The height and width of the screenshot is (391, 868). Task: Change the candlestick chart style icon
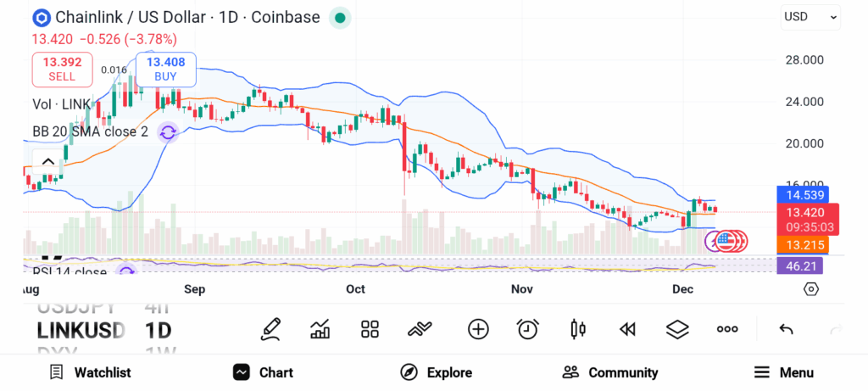point(578,329)
